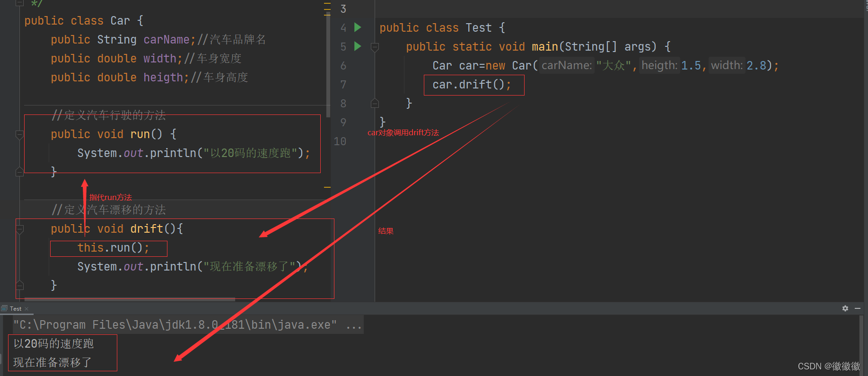Click the 'Test' class name
This screenshot has height=376, width=868.
click(x=479, y=27)
